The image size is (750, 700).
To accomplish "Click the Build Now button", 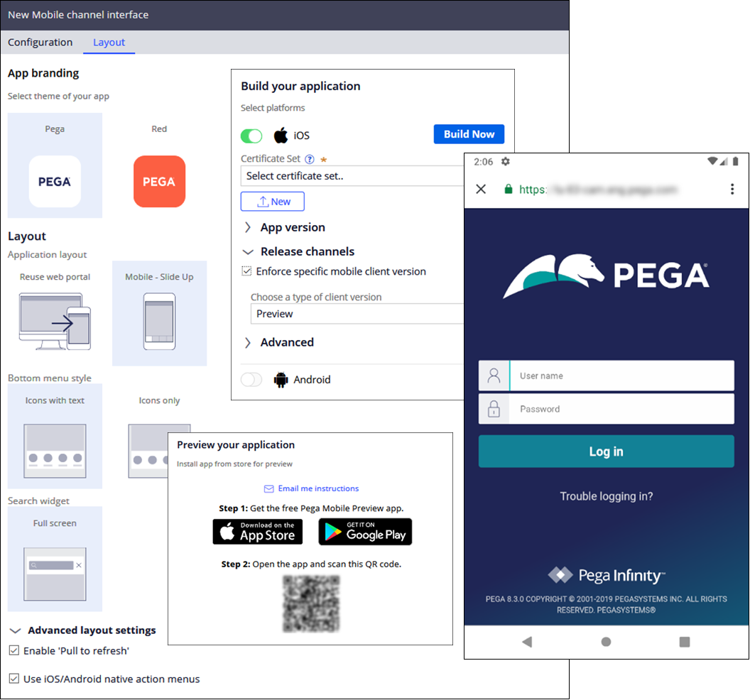I will 469,134.
